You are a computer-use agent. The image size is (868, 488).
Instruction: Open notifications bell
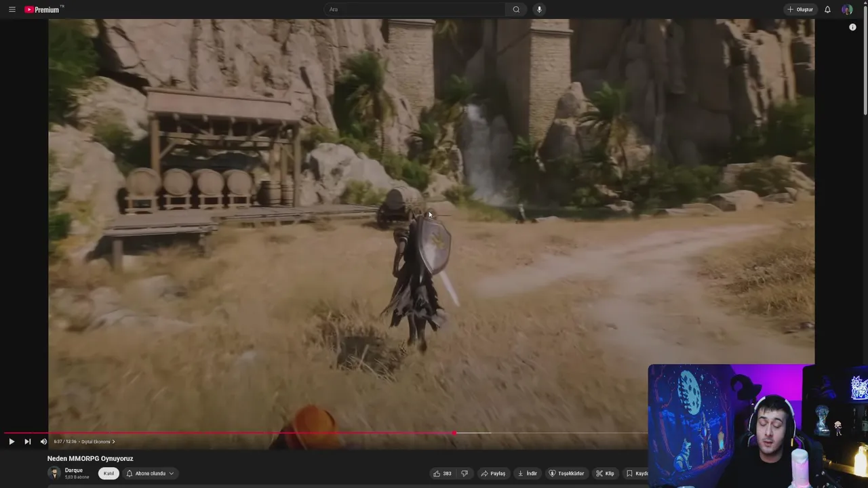(827, 9)
